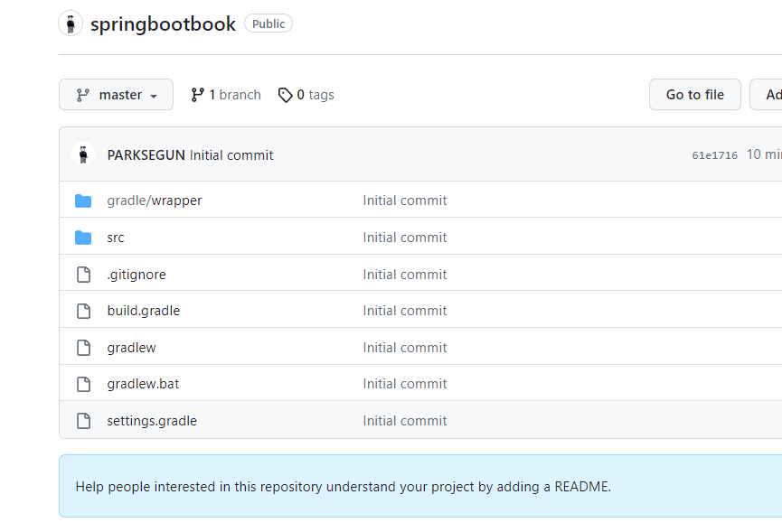The image size is (782, 532).
Task: Click the file icon for gradlew.bat
Action: pos(84,384)
